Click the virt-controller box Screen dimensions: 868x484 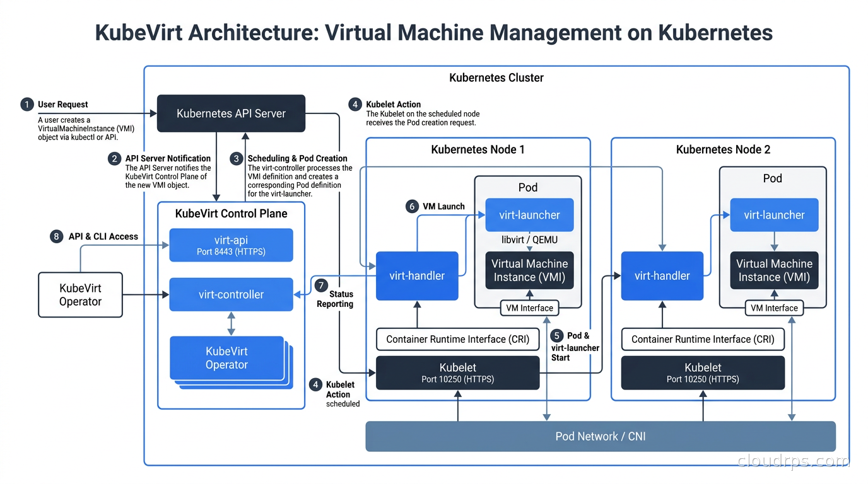click(231, 294)
